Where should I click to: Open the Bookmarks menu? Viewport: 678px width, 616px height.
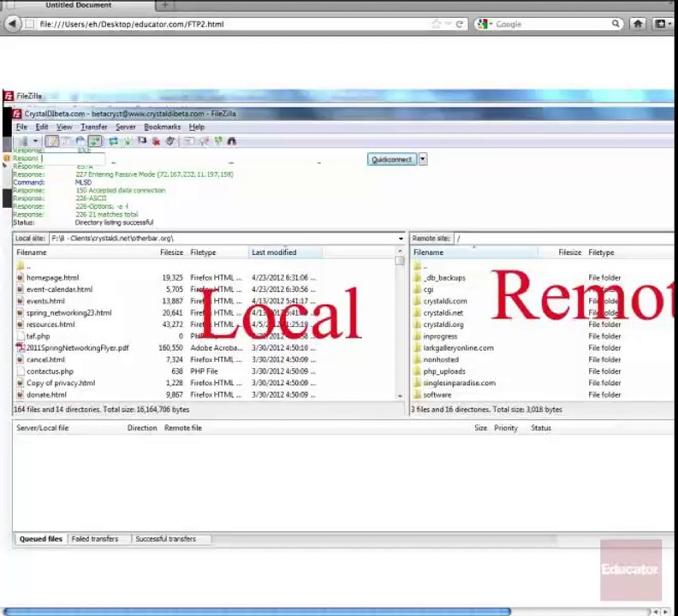[162, 127]
